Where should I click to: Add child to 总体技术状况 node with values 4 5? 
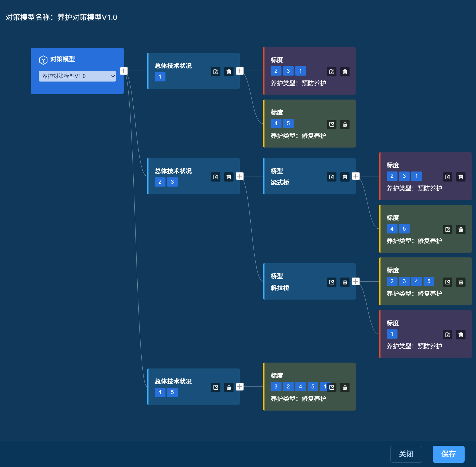(x=240, y=387)
